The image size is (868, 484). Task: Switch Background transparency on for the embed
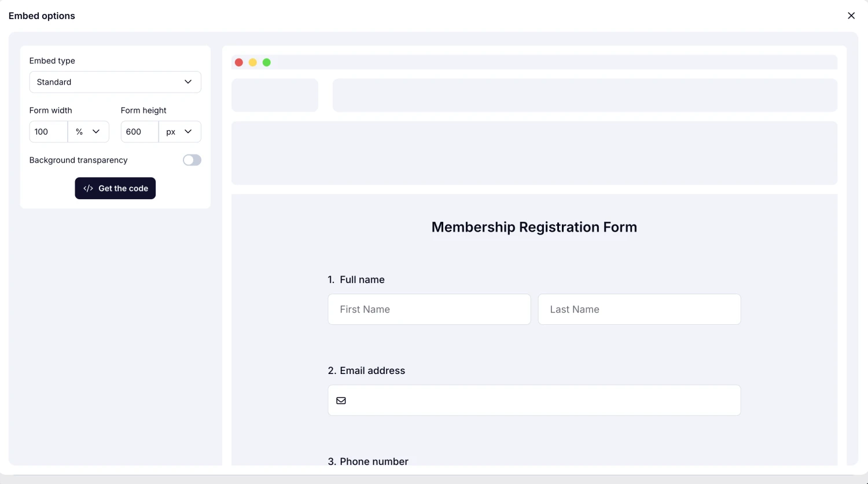pyautogui.click(x=192, y=160)
